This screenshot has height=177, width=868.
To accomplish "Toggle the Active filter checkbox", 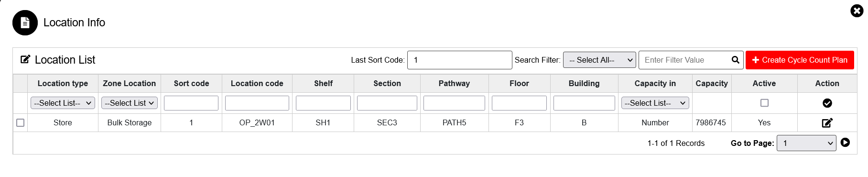I will click(x=764, y=103).
